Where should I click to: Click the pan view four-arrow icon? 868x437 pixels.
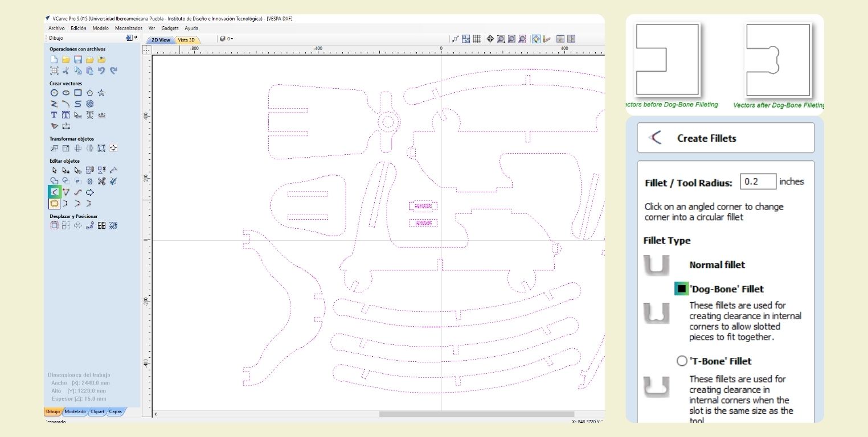coord(490,39)
